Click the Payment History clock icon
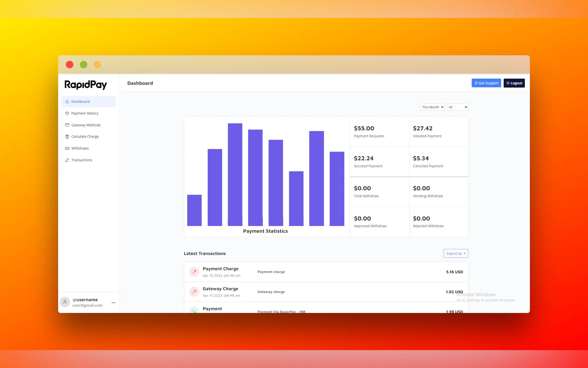This screenshot has width=588, height=368. point(67,113)
